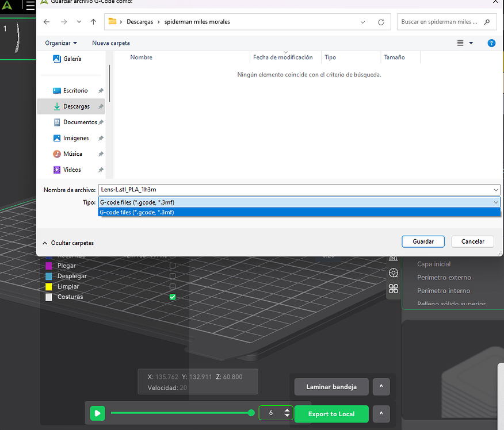
Task: Click the green layer preview slider handle
Action: click(251, 413)
